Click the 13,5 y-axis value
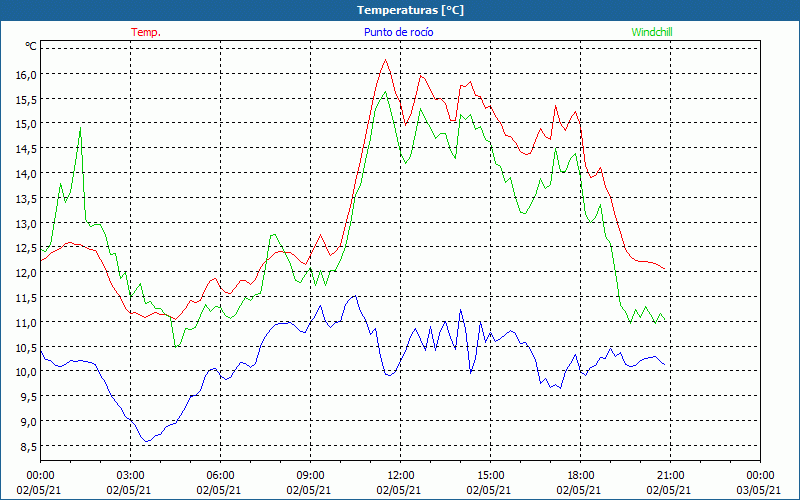 click(27, 198)
